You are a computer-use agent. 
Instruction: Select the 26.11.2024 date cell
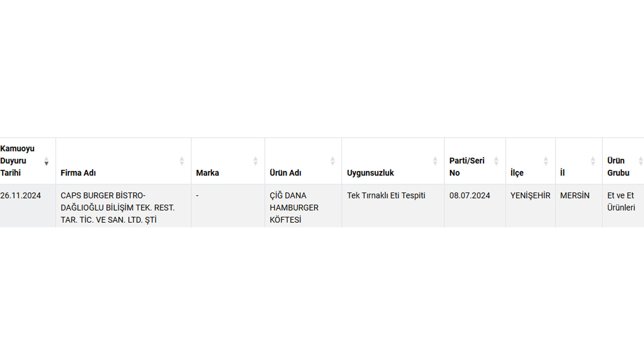(x=21, y=196)
